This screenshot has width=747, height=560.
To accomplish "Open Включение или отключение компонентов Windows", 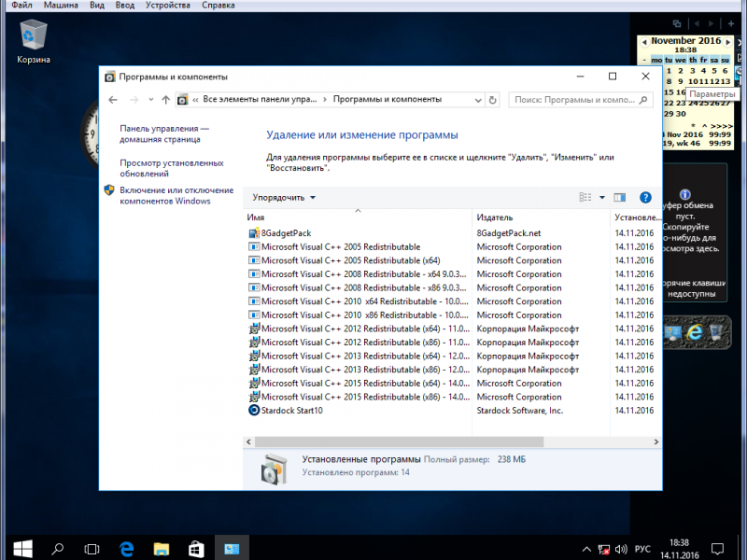I will tap(176, 195).
